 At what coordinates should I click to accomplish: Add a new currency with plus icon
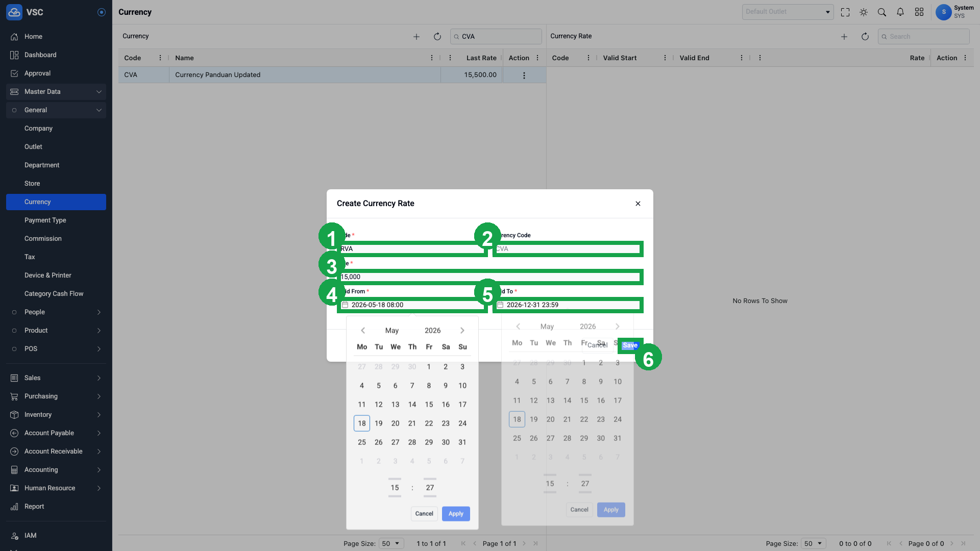[x=416, y=37]
